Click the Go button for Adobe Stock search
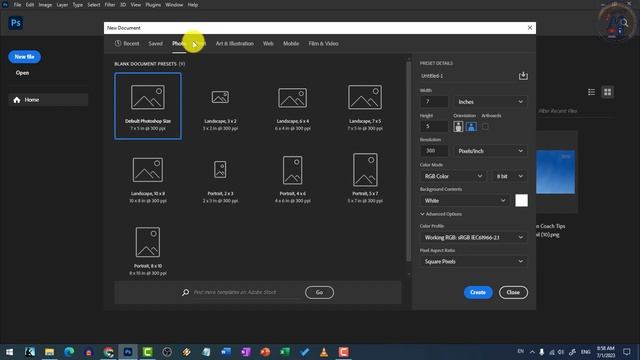 click(x=319, y=292)
